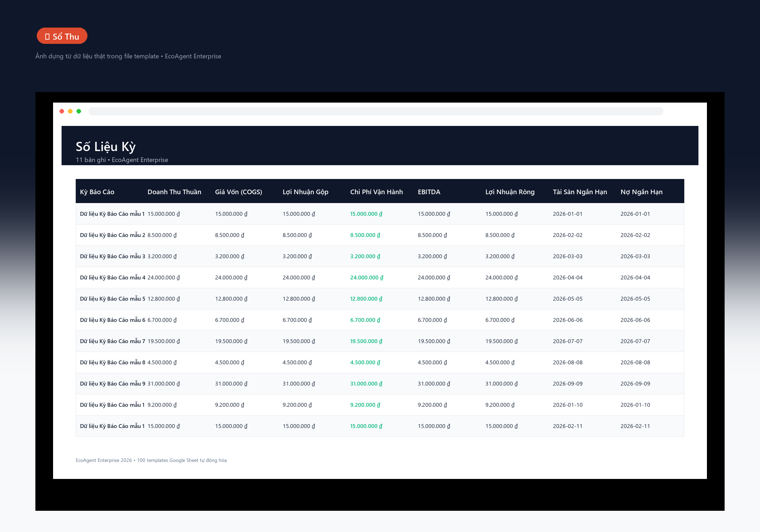The image size is (760, 532).
Task: Click green 24.000.000 ₫ operating cost value
Action: (367, 278)
